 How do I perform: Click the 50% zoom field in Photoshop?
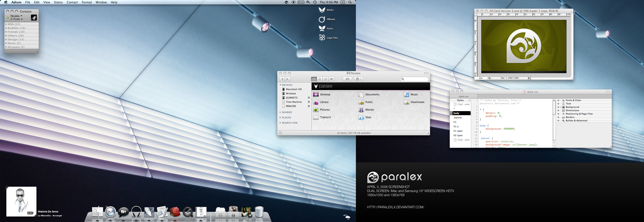481,78
